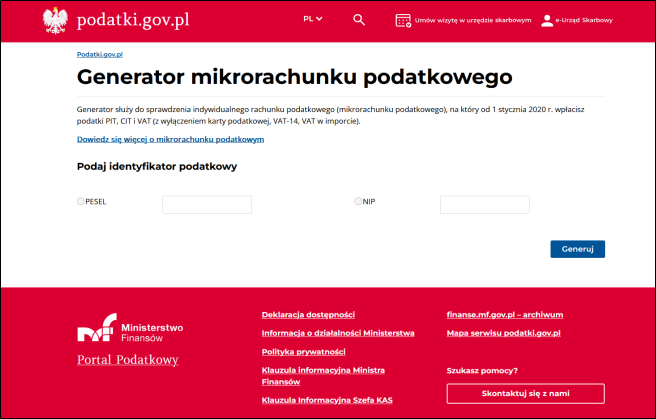Click the Polish eagle emblem logo

[55, 20]
